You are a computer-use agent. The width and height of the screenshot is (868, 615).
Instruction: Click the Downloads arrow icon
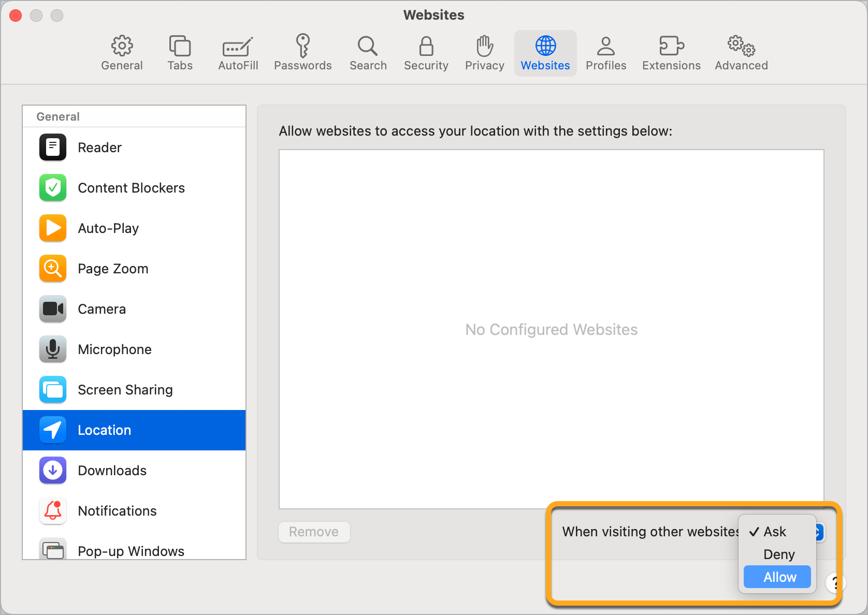click(53, 471)
